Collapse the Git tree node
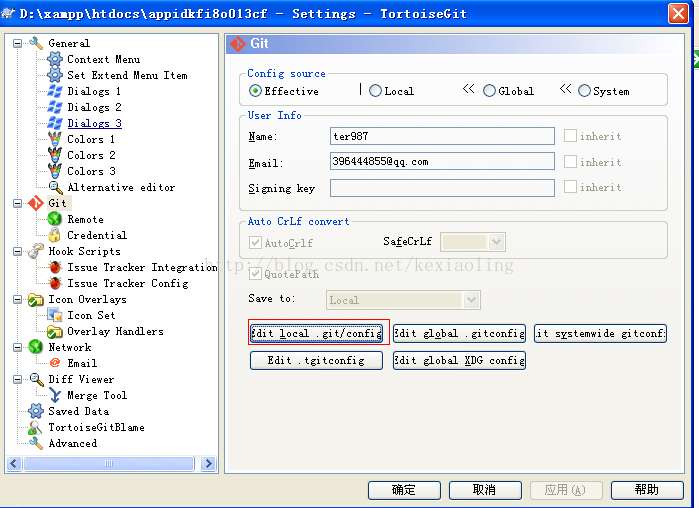Screen dimensions: 699x508 coord(17,203)
